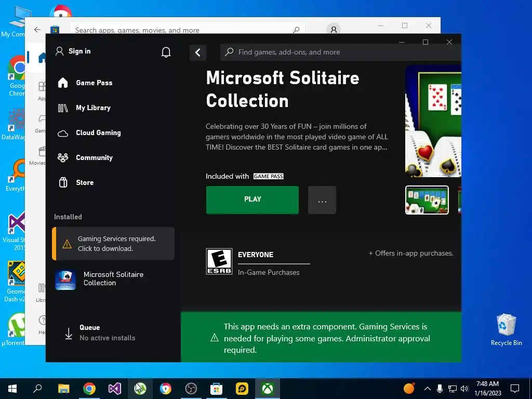This screenshot has height=399, width=532.
Task: Click the volume speaker tray icon
Action: (x=465, y=389)
